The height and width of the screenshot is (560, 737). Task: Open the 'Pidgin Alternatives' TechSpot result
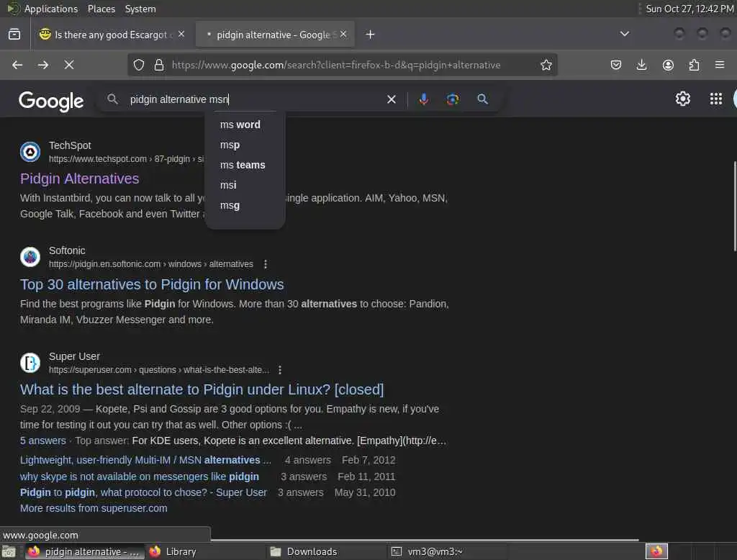point(79,179)
